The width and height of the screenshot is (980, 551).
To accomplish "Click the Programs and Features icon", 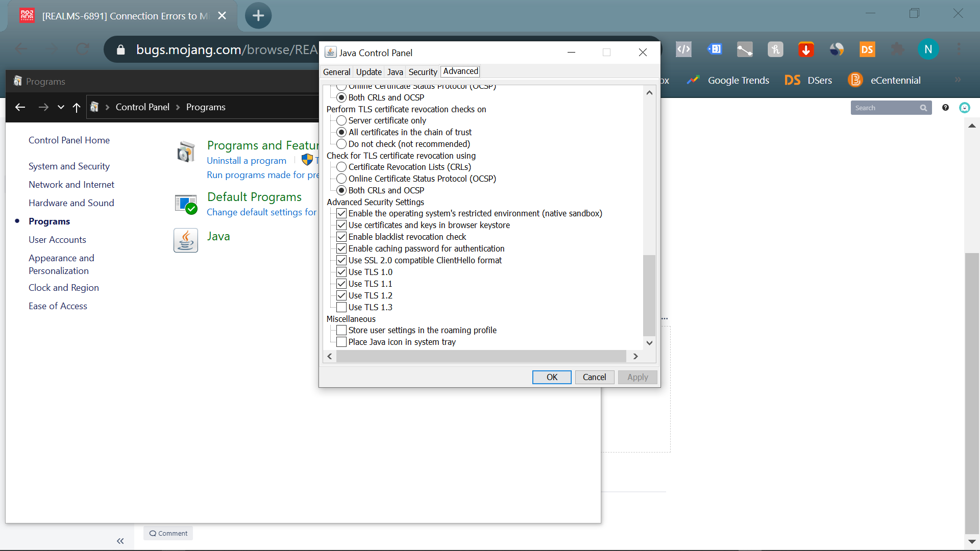I will [186, 152].
